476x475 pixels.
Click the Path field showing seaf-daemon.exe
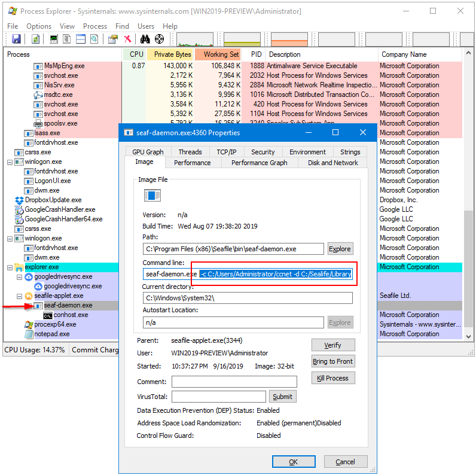tap(233, 249)
